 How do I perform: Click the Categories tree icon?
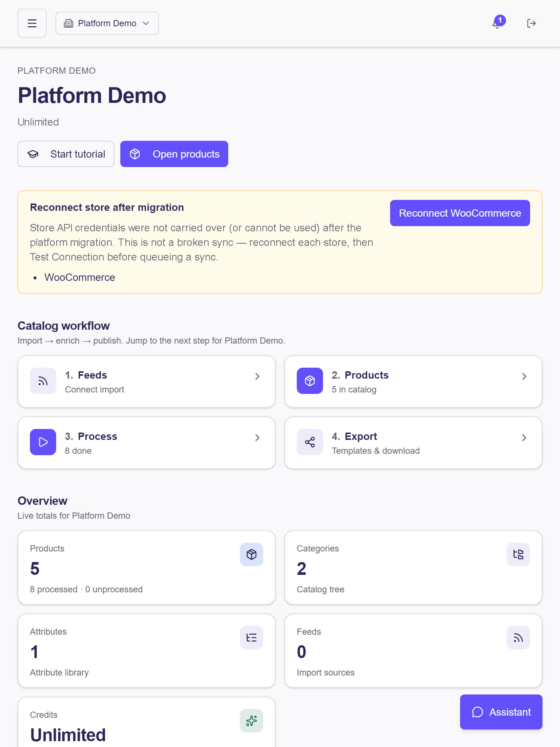coord(518,554)
